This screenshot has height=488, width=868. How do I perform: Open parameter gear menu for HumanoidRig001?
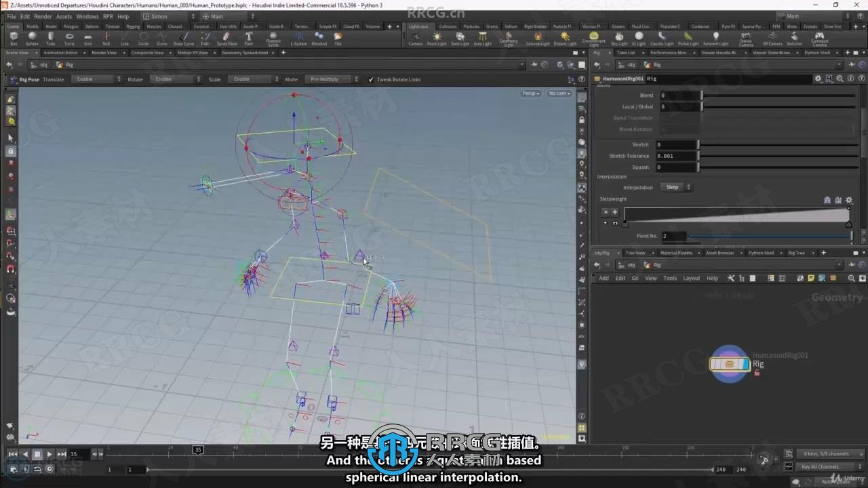(x=818, y=79)
